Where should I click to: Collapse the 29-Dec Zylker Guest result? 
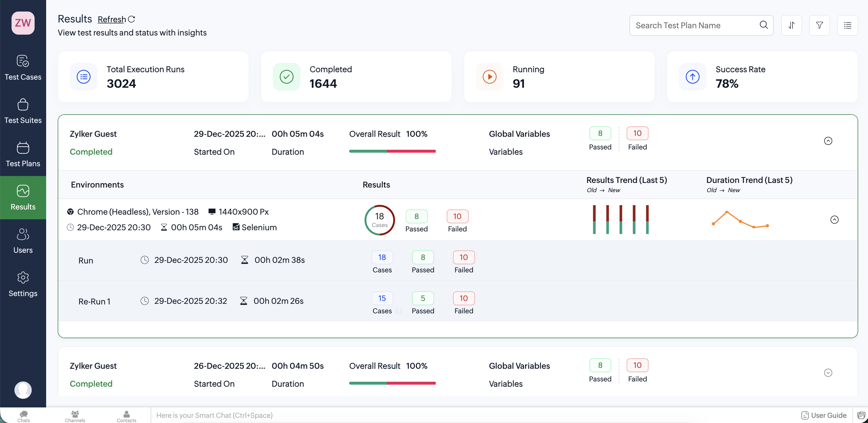(x=828, y=141)
